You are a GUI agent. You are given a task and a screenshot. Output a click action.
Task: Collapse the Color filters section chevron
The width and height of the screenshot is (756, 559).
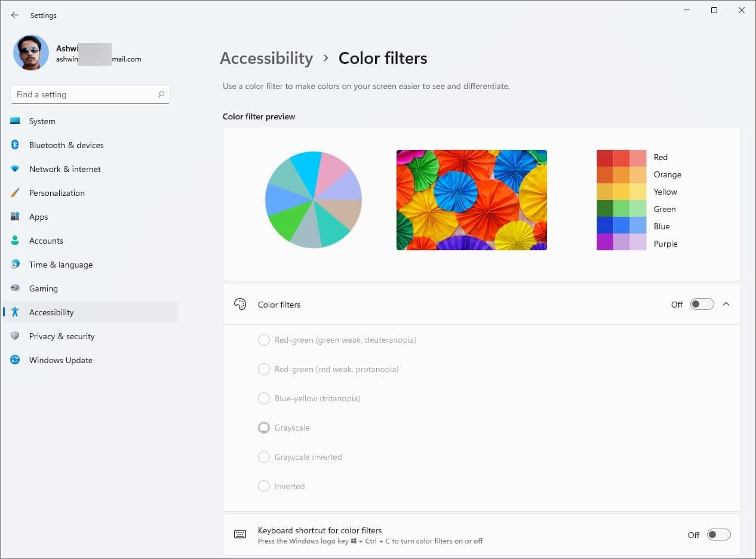pyautogui.click(x=726, y=305)
